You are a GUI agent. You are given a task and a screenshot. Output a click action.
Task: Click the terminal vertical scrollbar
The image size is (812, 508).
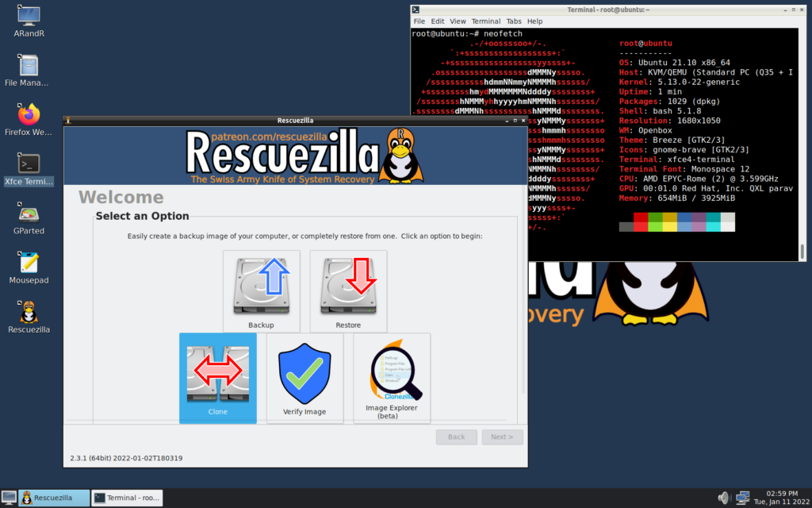pos(802,252)
